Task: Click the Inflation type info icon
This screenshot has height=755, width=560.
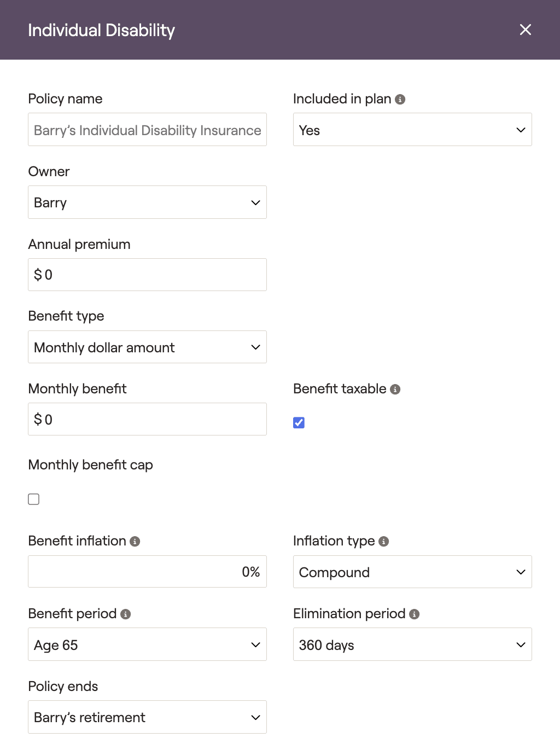Action: [384, 541]
